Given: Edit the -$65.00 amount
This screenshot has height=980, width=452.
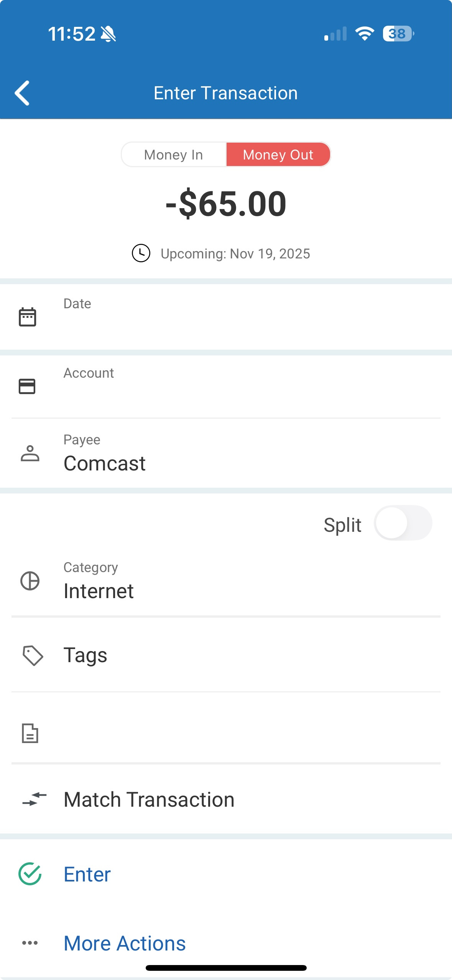Looking at the screenshot, I should (x=226, y=204).
